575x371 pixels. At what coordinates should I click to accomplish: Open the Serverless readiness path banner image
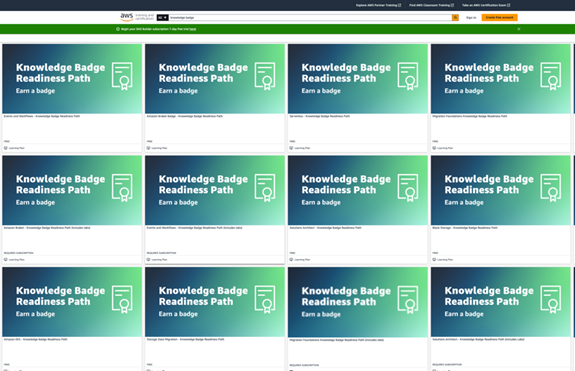(x=358, y=78)
